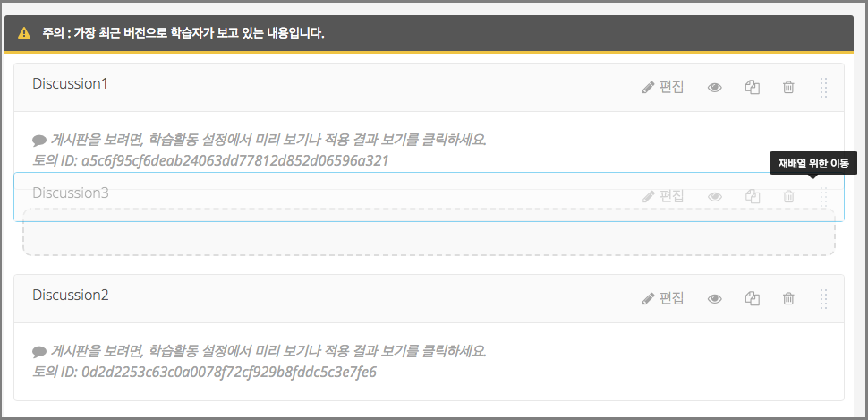Click the 편집 button for Discussion1

(662, 87)
